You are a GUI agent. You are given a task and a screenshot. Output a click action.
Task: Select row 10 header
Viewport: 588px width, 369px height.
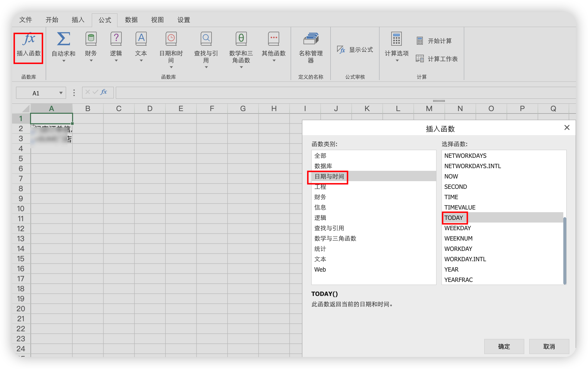point(21,209)
